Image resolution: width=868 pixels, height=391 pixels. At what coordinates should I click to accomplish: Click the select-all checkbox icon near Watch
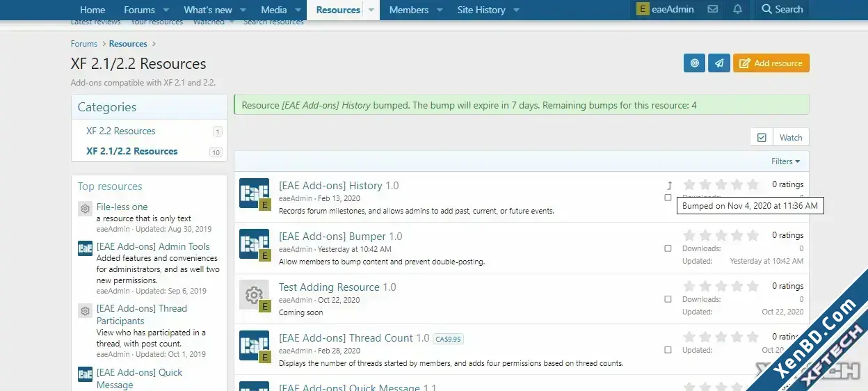762,138
